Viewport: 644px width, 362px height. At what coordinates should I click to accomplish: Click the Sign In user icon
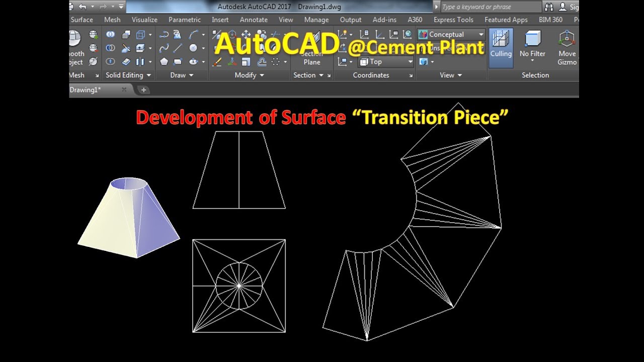coord(563,7)
